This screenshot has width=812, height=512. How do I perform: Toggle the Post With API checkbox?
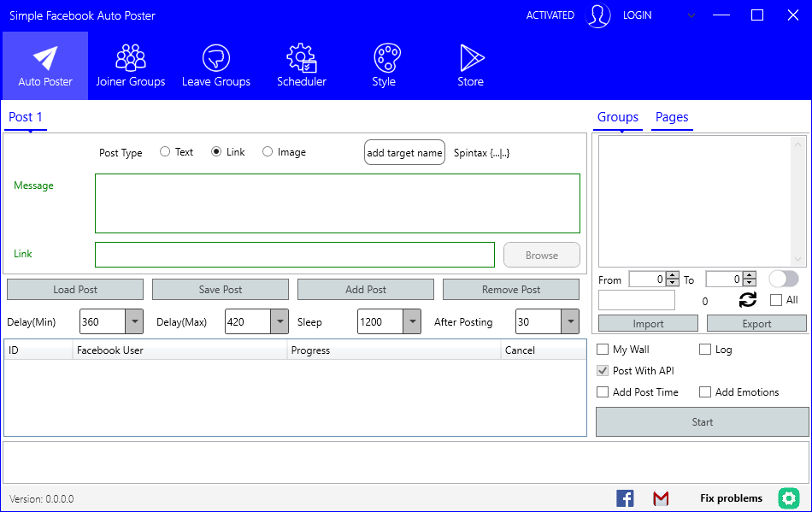(603, 371)
